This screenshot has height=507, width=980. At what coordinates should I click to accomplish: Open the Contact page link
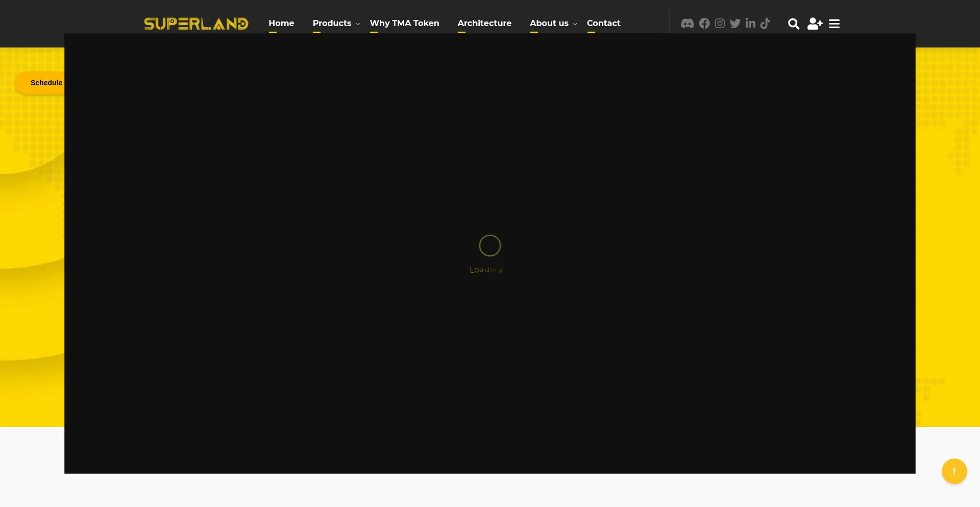(x=603, y=23)
